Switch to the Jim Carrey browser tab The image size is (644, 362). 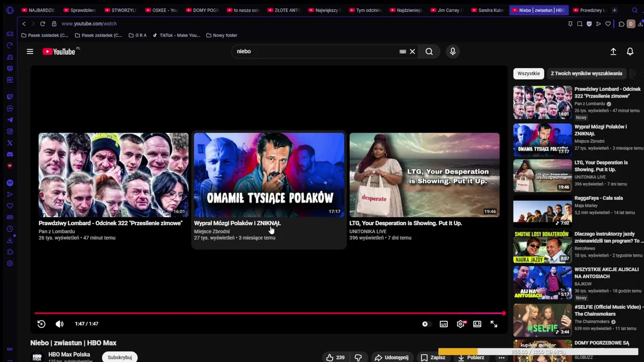446,10
